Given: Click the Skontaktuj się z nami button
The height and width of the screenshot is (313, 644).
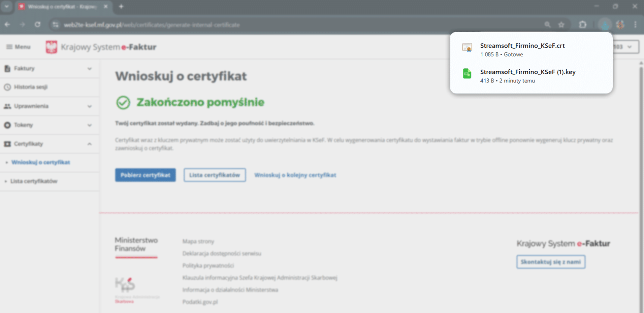Looking at the screenshot, I should 550,262.
